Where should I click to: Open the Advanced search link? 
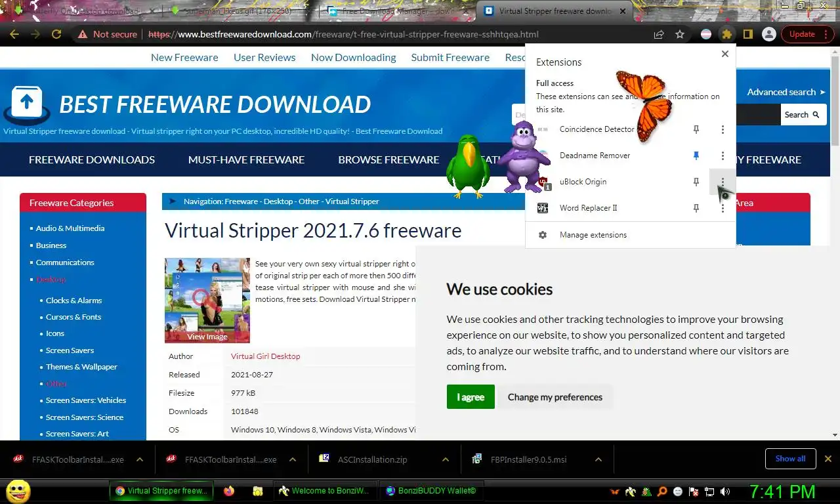point(786,92)
